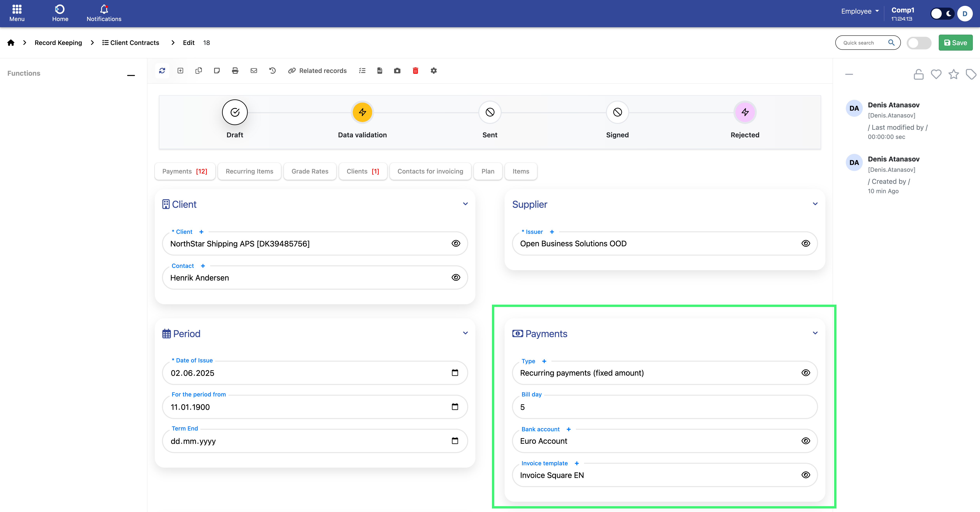View NorthStar Shipping client with eye icon
The image size is (980, 512).
(x=456, y=244)
